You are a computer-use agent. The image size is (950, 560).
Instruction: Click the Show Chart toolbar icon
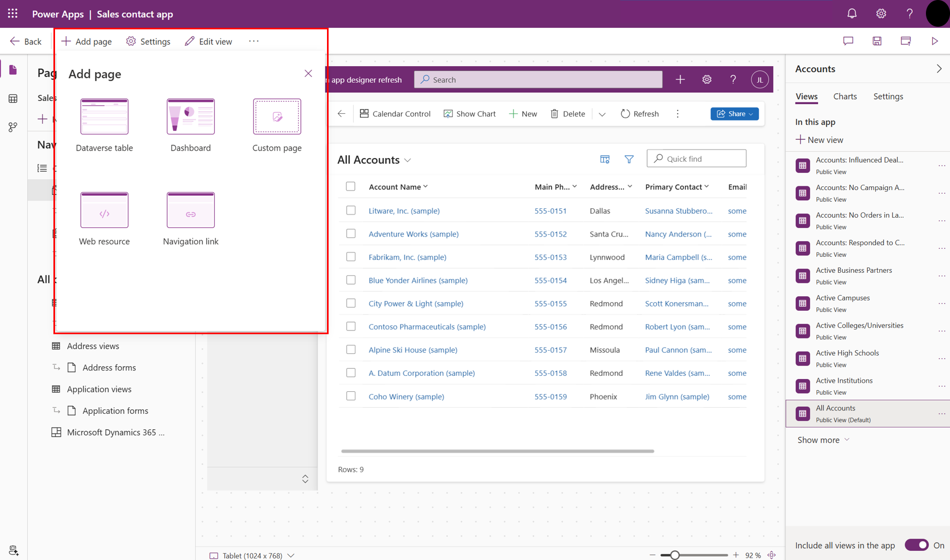click(x=469, y=113)
